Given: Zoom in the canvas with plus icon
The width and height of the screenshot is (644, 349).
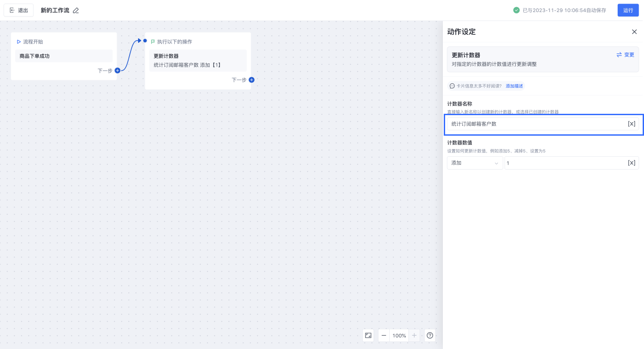Looking at the screenshot, I should (414, 336).
